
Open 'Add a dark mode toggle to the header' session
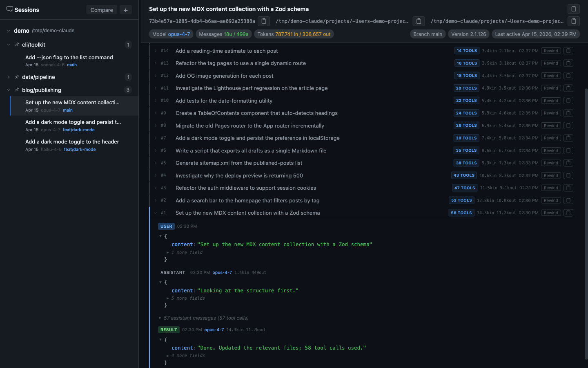pos(74,145)
